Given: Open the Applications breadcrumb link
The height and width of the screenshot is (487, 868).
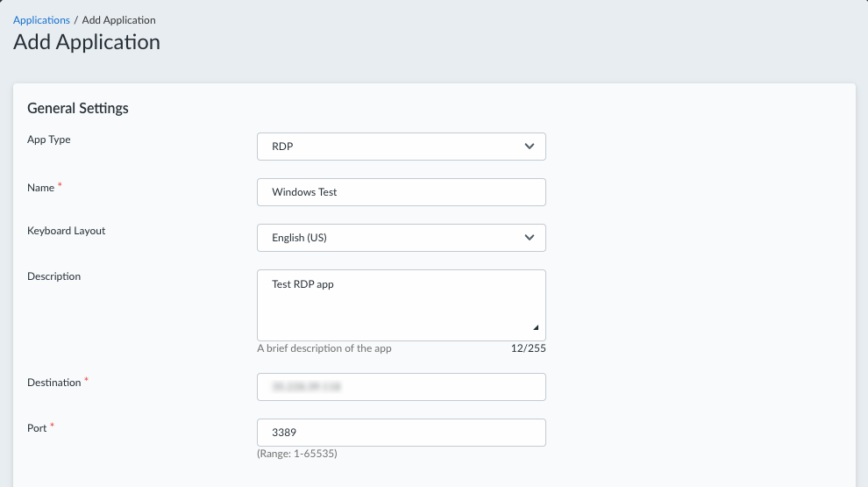Looking at the screenshot, I should (x=41, y=19).
